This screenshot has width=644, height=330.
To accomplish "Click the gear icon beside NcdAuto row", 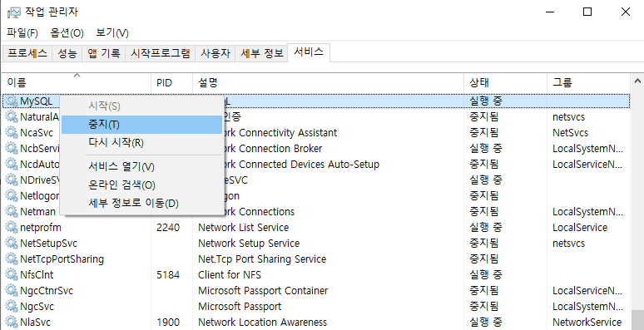I will [x=12, y=165].
